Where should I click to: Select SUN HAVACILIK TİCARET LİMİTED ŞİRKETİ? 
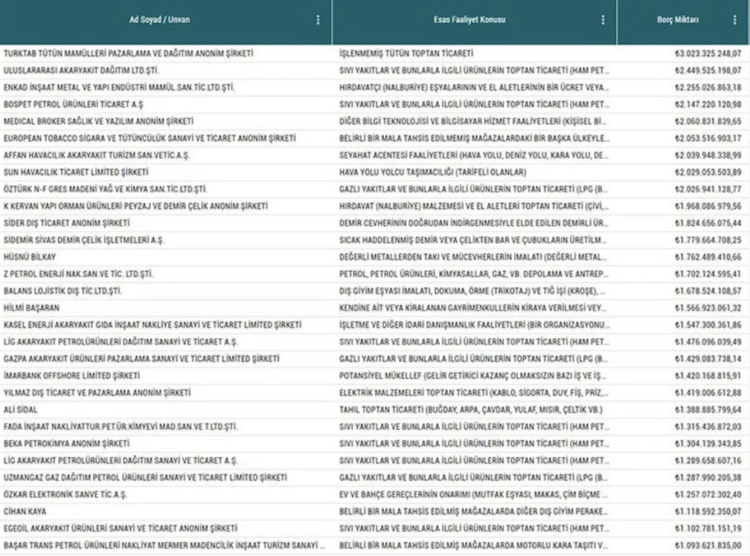tap(76, 172)
